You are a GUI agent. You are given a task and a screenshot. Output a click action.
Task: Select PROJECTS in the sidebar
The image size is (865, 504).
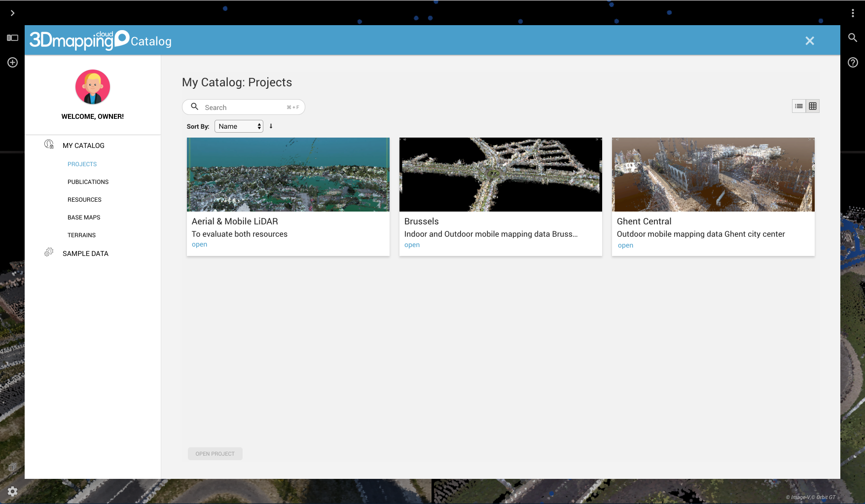tap(82, 164)
